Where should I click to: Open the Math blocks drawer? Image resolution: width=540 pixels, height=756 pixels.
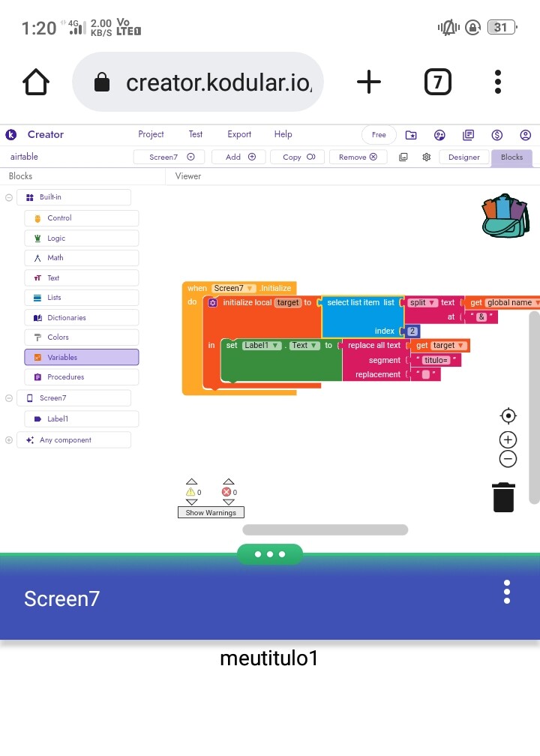click(x=82, y=258)
